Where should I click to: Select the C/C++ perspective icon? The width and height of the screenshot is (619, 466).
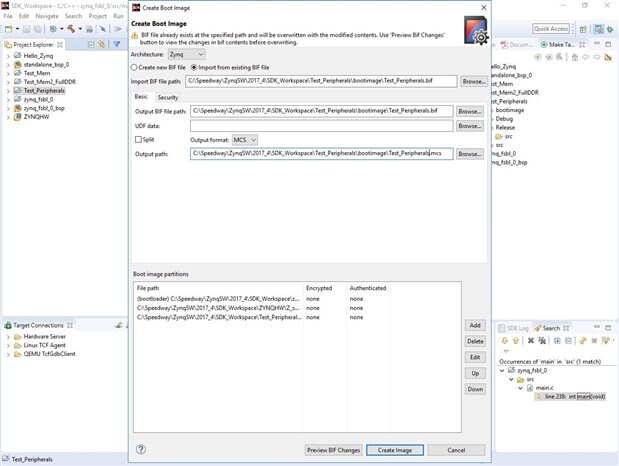coord(599,29)
